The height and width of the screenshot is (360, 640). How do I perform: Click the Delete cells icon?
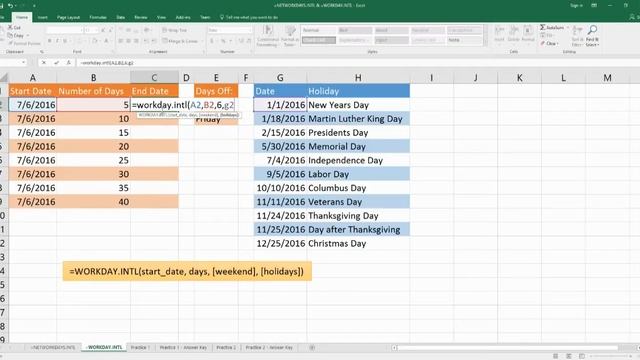513,33
